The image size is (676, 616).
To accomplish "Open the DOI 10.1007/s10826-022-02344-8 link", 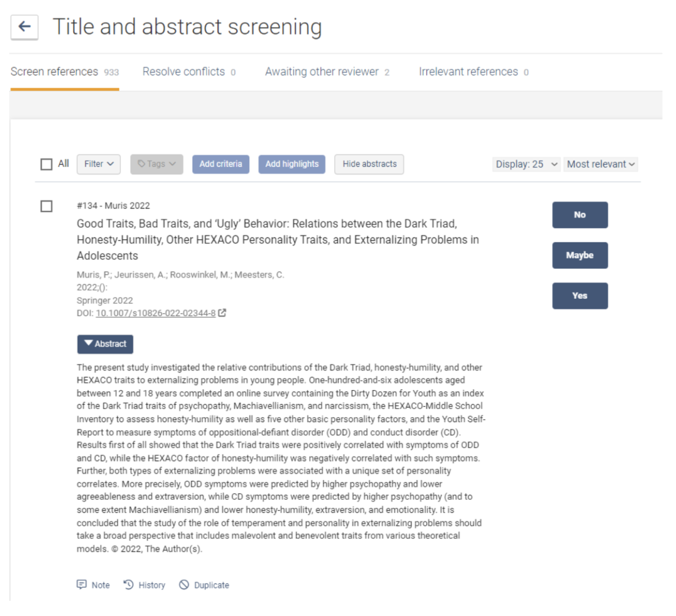I will coord(155,313).
